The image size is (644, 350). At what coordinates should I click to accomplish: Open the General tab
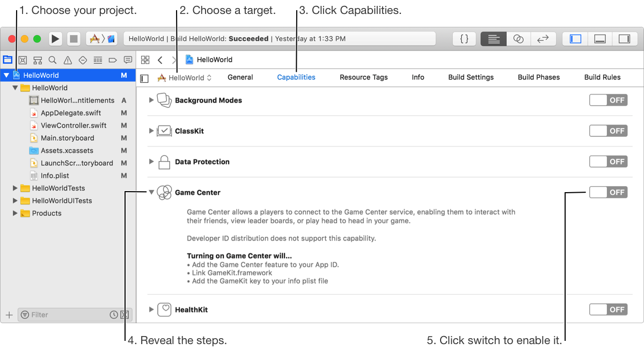[240, 77]
